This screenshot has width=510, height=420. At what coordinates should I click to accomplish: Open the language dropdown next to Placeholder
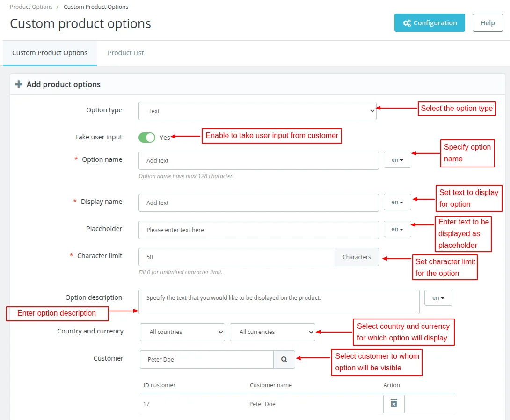pyautogui.click(x=397, y=229)
